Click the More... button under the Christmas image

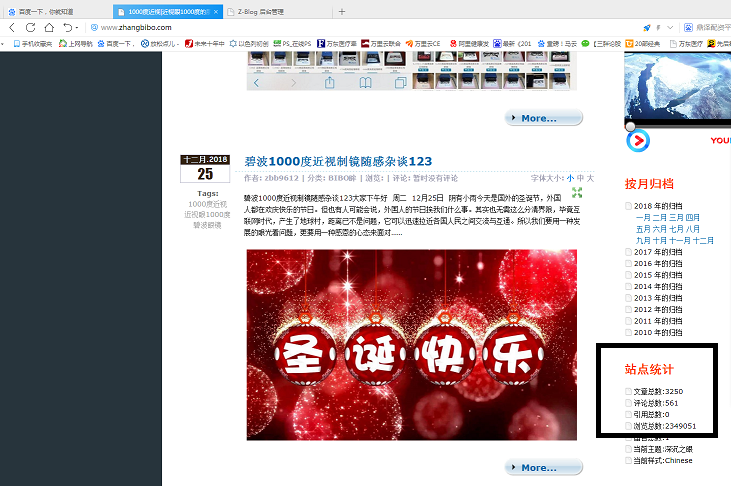pos(544,467)
